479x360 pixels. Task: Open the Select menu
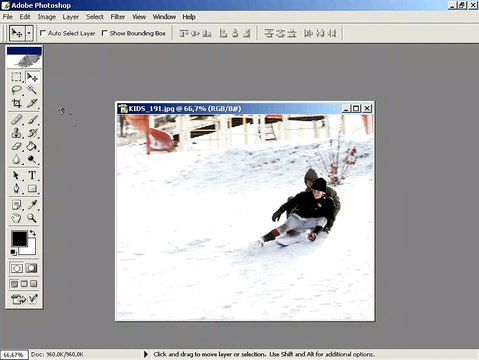tap(95, 17)
